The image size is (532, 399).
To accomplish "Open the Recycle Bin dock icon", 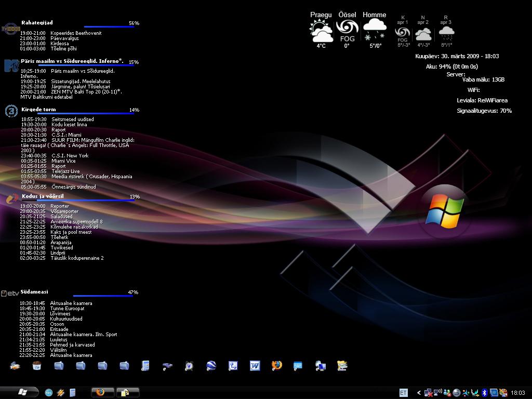I will [37, 366].
